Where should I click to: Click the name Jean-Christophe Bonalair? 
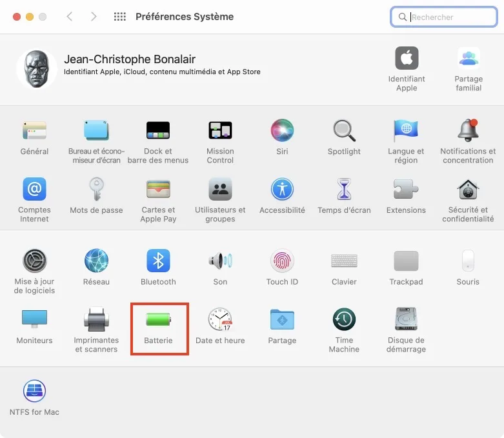click(x=130, y=59)
